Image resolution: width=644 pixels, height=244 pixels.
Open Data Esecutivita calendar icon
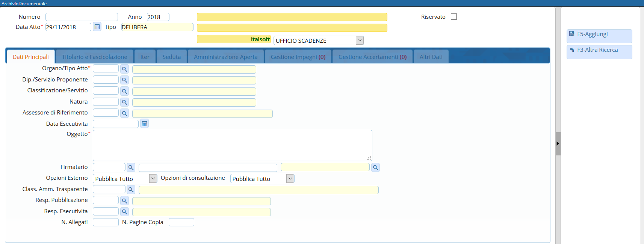coord(144,124)
